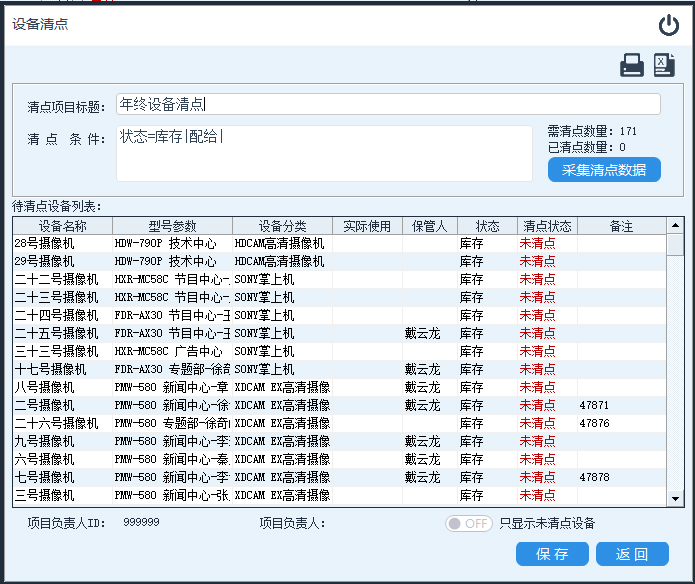Viewport: 695px width, 584px height.
Task: Click the 采集清点数据 button
Action: click(604, 170)
